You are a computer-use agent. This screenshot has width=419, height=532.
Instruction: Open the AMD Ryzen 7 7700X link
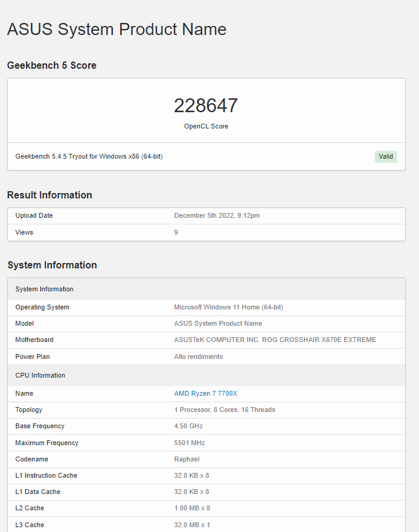click(x=205, y=393)
